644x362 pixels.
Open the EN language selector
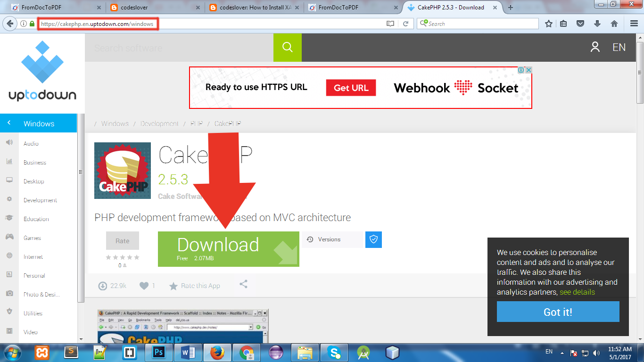pyautogui.click(x=619, y=47)
